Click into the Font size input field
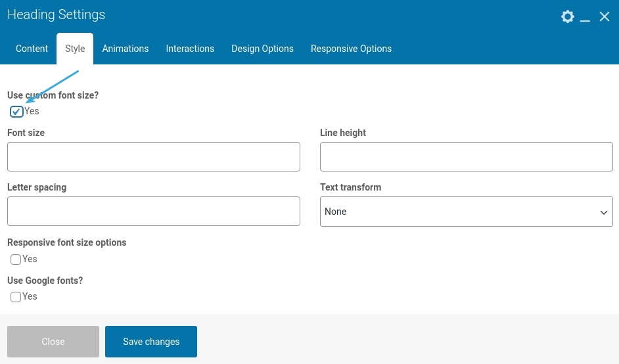619x364 pixels. (154, 156)
